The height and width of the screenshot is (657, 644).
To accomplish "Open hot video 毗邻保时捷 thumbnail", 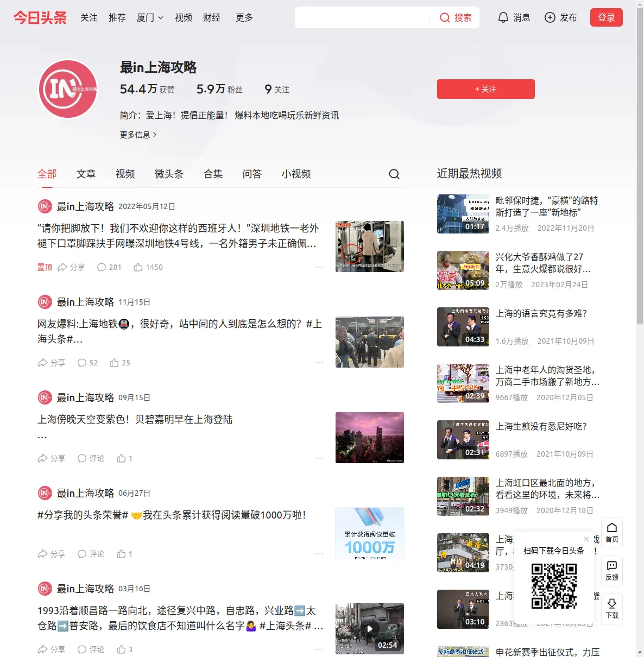I will coord(463,214).
